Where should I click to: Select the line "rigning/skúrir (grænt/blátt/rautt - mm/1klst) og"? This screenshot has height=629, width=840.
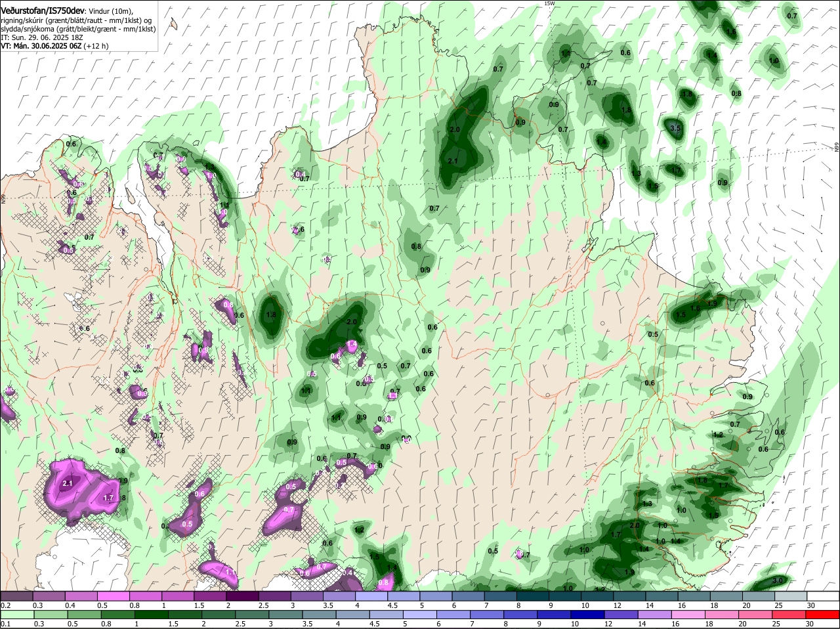tap(77, 21)
